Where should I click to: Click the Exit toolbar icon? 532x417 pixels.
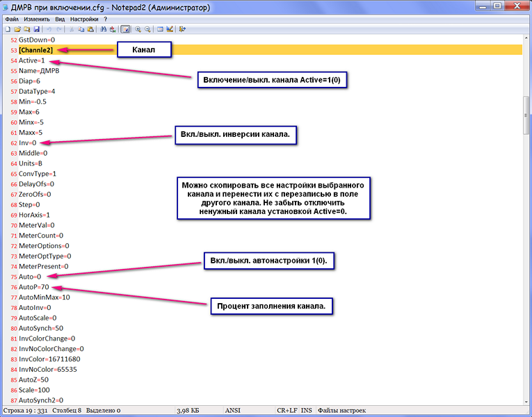(182, 29)
